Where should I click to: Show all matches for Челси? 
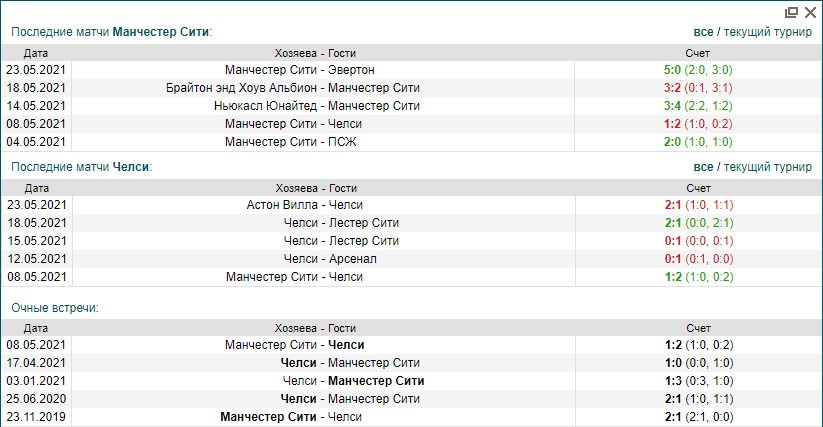704,166
